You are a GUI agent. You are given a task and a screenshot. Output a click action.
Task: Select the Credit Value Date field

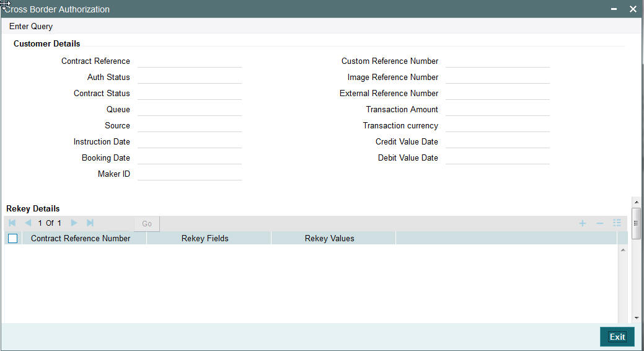[497, 142]
